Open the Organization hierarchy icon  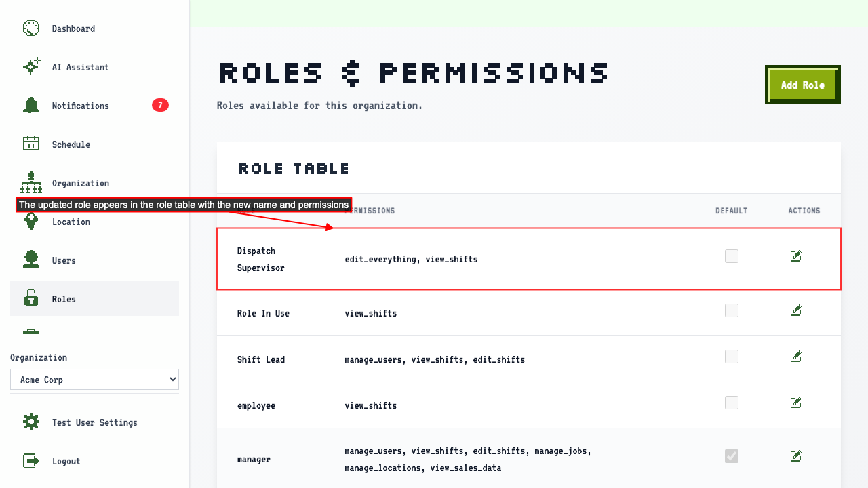coord(31,183)
